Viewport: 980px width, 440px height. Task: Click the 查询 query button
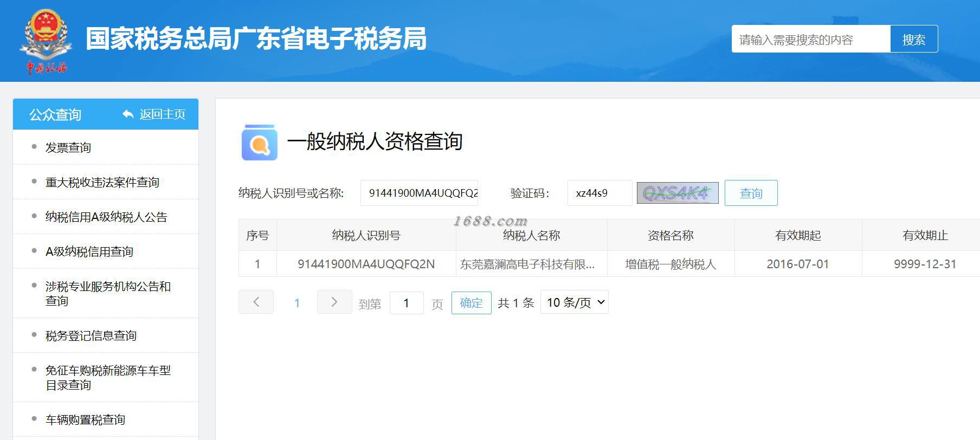pyautogui.click(x=751, y=193)
